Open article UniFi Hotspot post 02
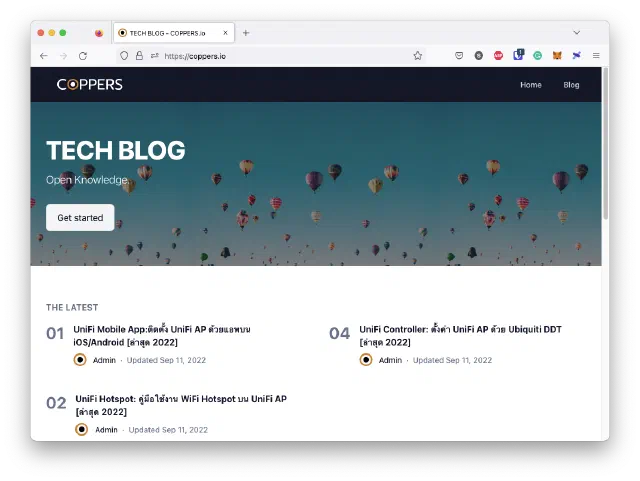This screenshot has height=481, width=640. coord(181,405)
